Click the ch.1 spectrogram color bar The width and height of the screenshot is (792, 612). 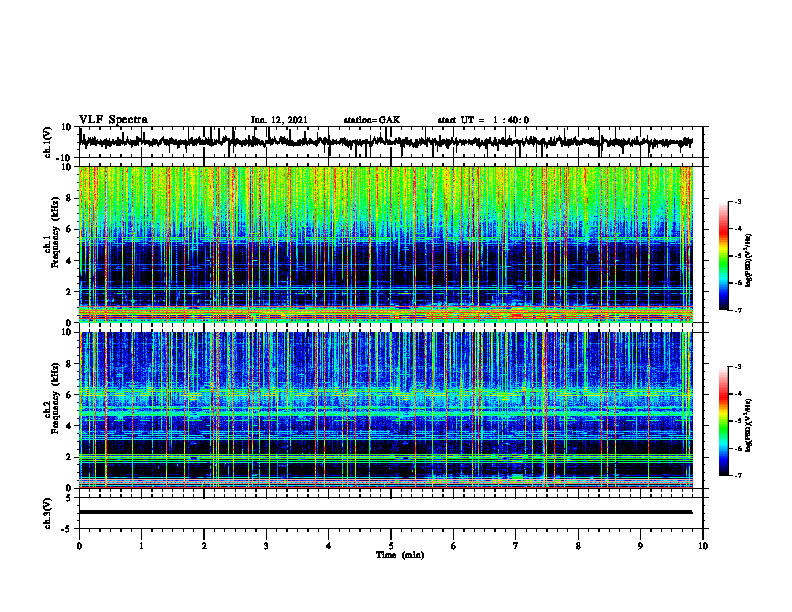pos(724,256)
